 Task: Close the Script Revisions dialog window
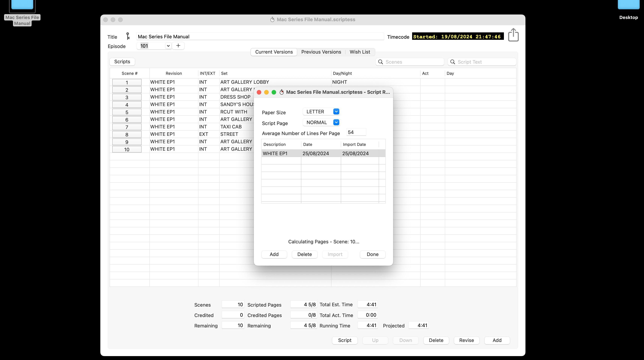[x=259, y=92]
